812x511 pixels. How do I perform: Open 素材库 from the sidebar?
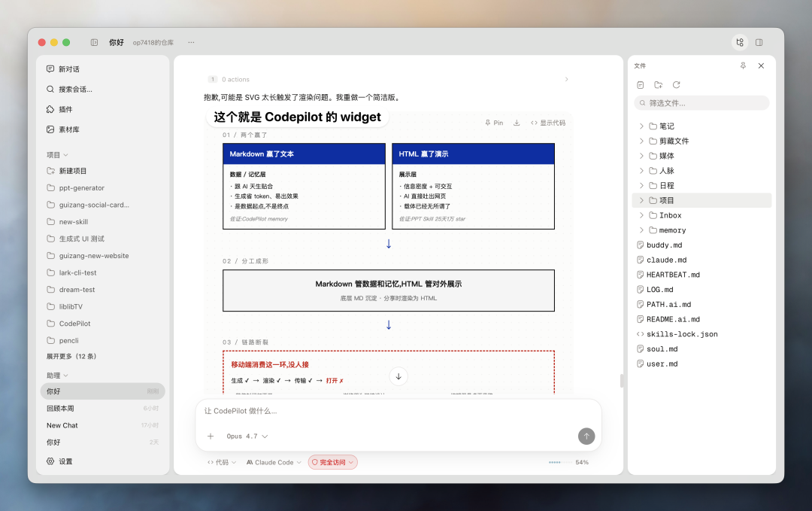point(62,129)
